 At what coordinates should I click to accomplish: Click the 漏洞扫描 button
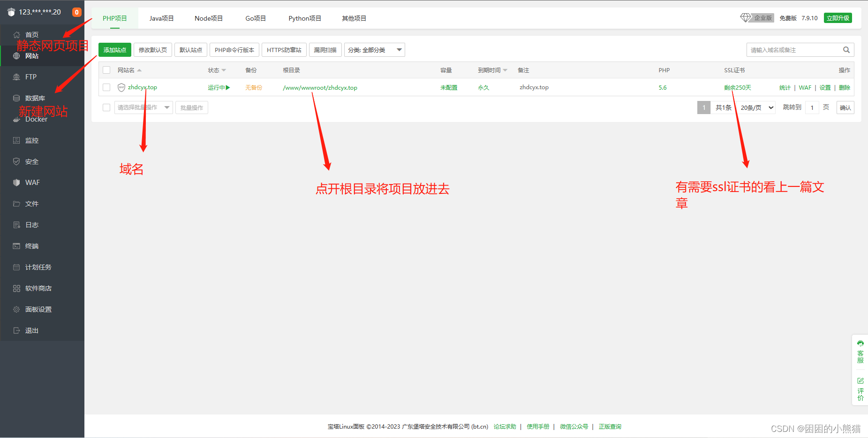click(325, 50)
